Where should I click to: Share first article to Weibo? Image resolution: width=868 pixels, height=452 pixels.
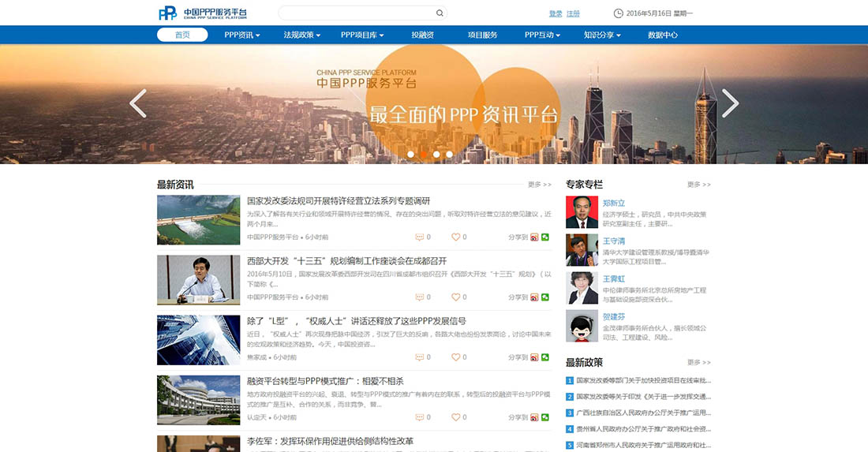534,237
